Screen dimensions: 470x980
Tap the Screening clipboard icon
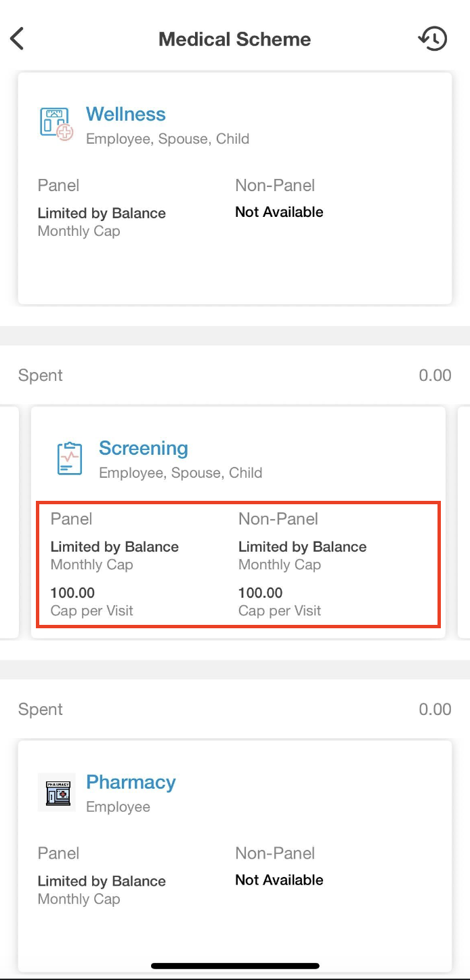coord(70,458)
